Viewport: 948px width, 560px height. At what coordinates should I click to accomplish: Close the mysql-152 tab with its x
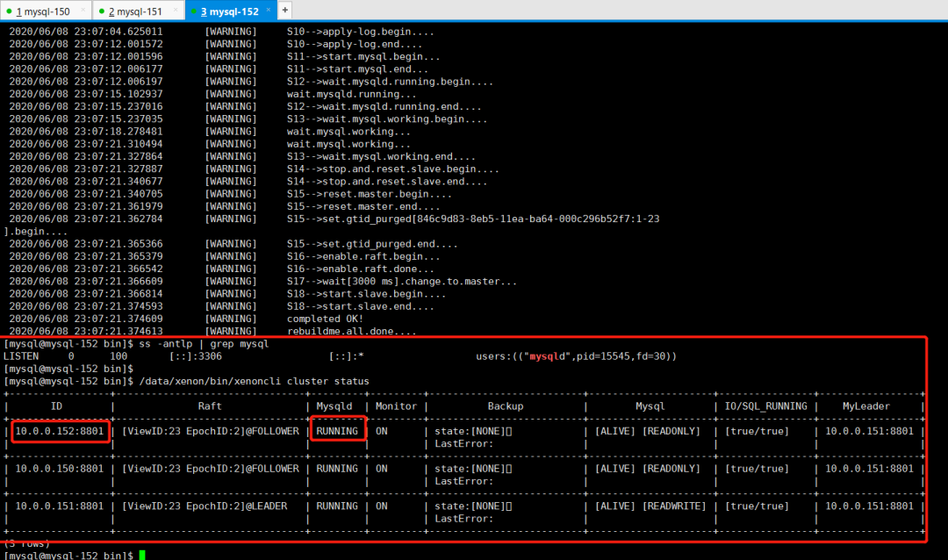269,11
